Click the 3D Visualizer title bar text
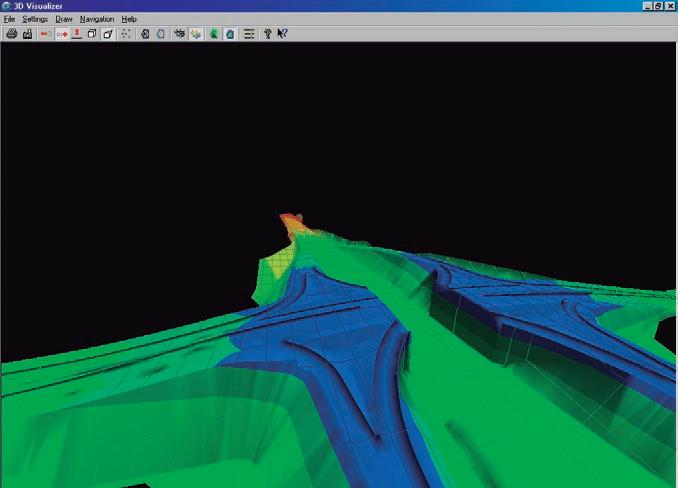The image size is (678, 488). pyautogui.click(x=38, y=6)
